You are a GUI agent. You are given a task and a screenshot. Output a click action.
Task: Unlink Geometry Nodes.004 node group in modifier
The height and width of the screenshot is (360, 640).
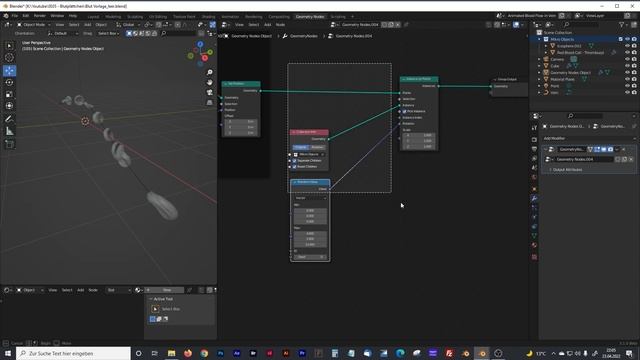click(631, 159)
